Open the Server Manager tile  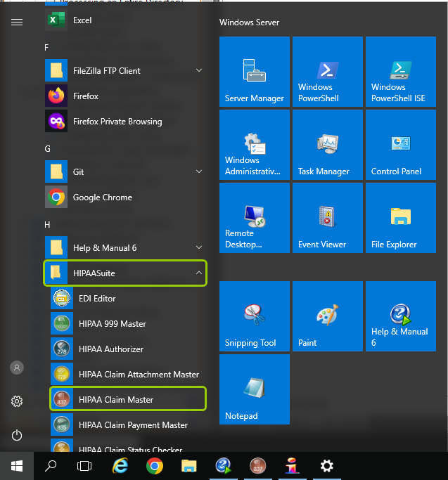pos(255,72)
